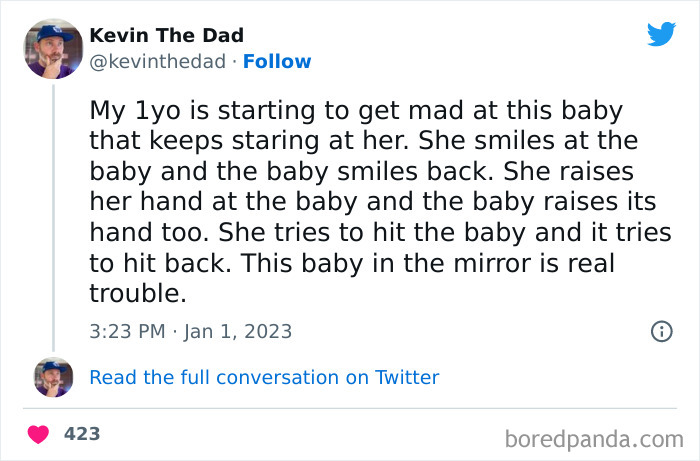
Task: Click the boredpanda.com watermark
Action: pos(593,437)
